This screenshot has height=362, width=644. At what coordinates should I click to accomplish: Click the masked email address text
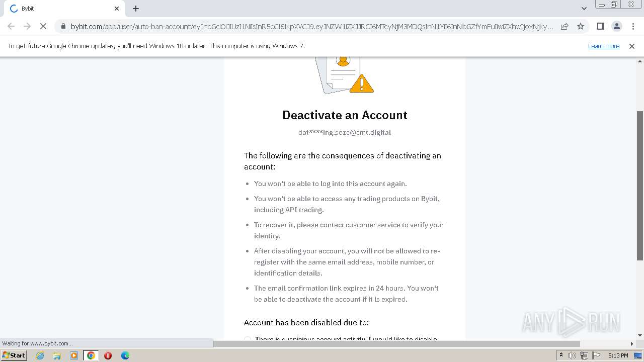345,132
